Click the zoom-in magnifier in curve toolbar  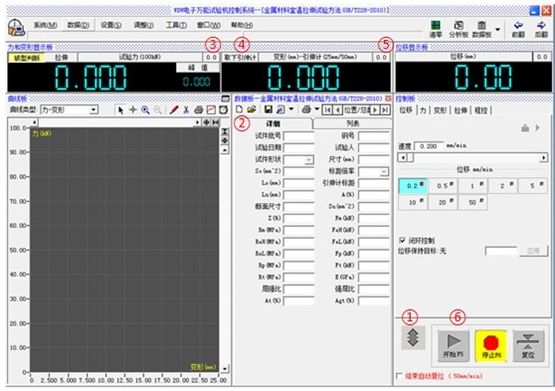(x=145, y=110)
